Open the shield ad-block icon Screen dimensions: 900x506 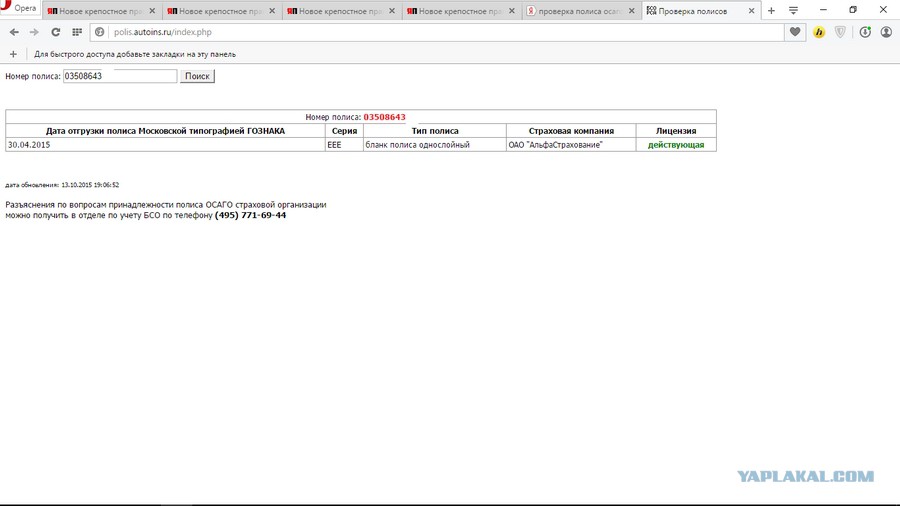click(x=840, y=32)
